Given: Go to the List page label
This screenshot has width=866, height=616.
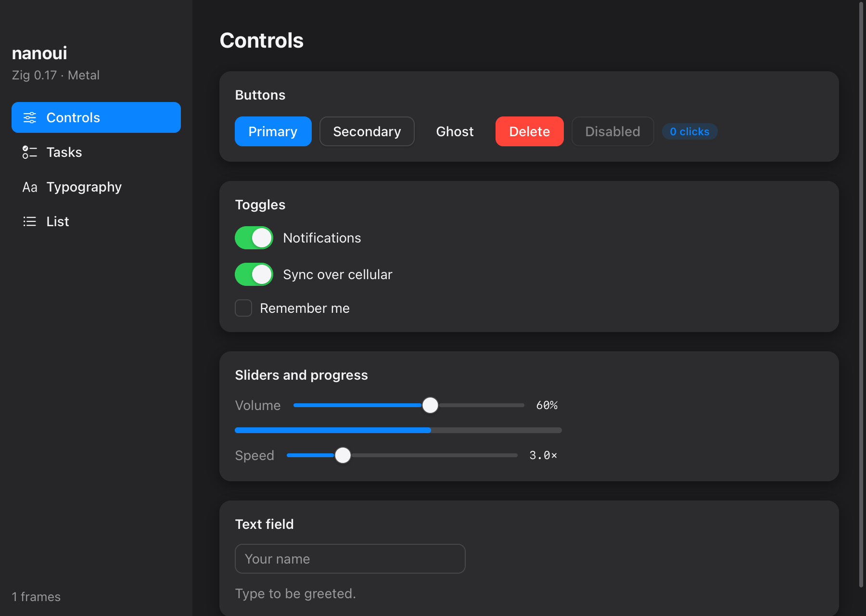Looking at the screenshot, I should [x=58, y=221].
